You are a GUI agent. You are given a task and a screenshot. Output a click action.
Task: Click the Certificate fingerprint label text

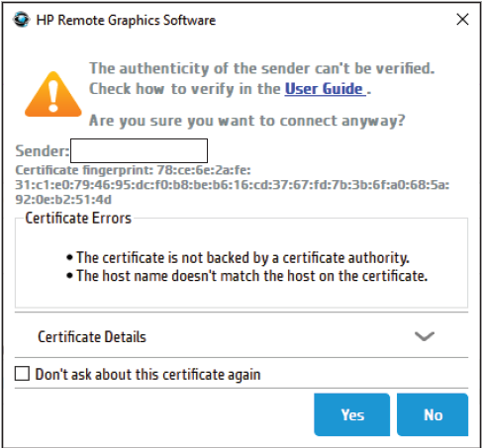point(84,170)
